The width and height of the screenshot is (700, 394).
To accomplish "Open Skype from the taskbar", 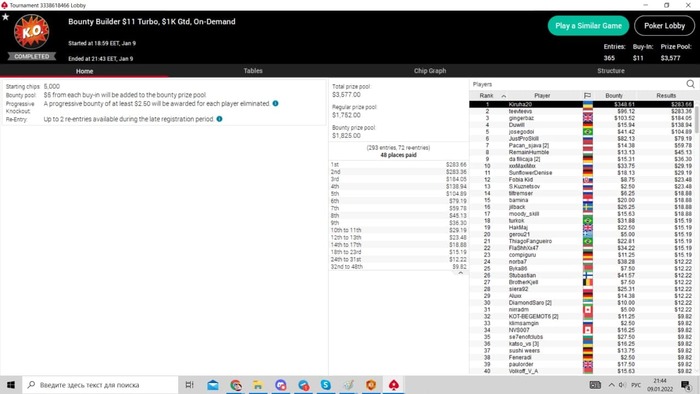I will coord(325,385).
